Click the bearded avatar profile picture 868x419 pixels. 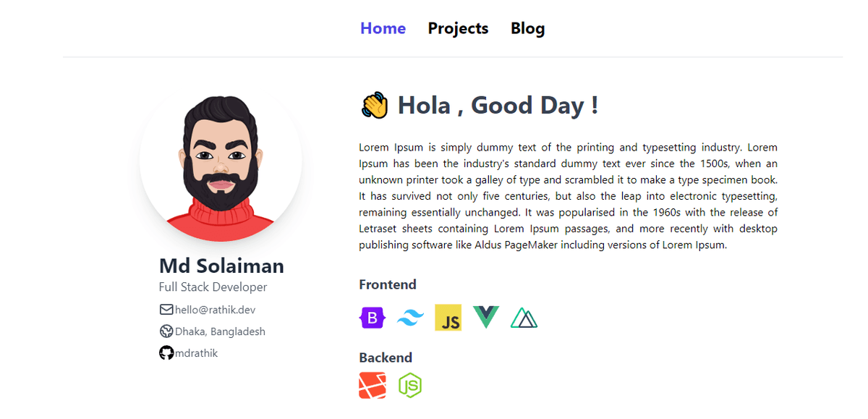coord(221,161)
